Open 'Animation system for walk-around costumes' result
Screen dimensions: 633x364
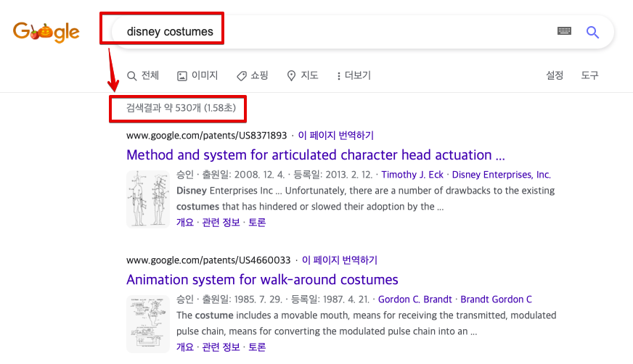262,280
